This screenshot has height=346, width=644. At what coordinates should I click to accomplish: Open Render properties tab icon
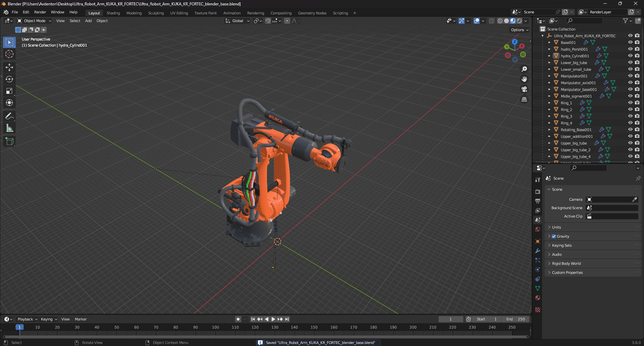(x=538, y=191)
